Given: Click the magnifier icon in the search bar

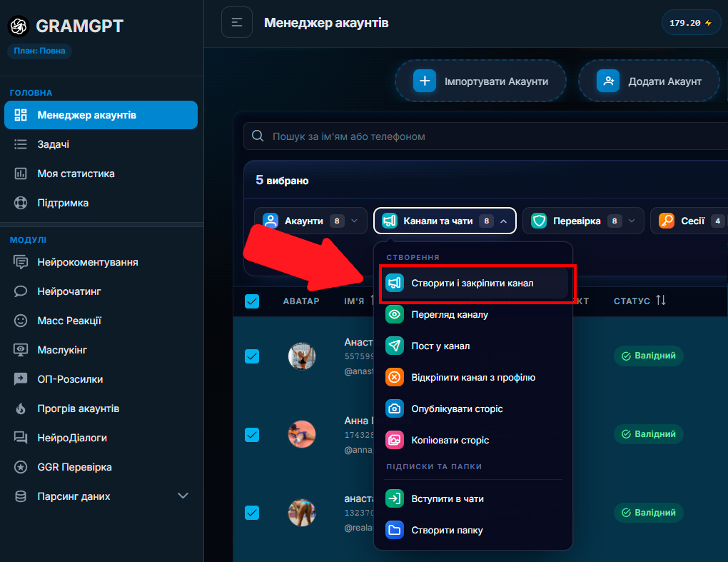Looking at the screenshot, I should [258, 136].
